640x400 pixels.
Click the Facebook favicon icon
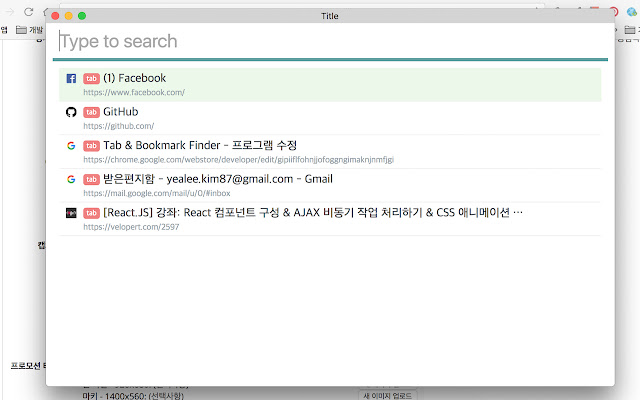point(71,78)
